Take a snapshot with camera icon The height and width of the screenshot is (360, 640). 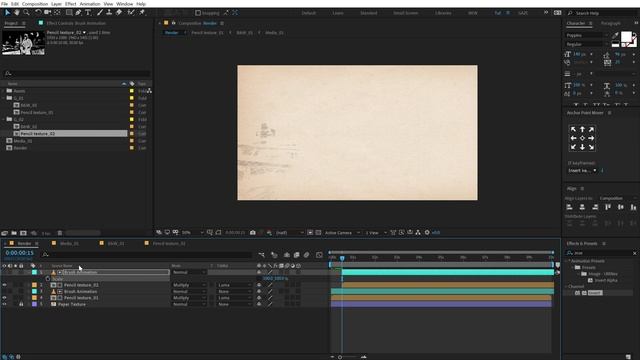click(253, 233)
